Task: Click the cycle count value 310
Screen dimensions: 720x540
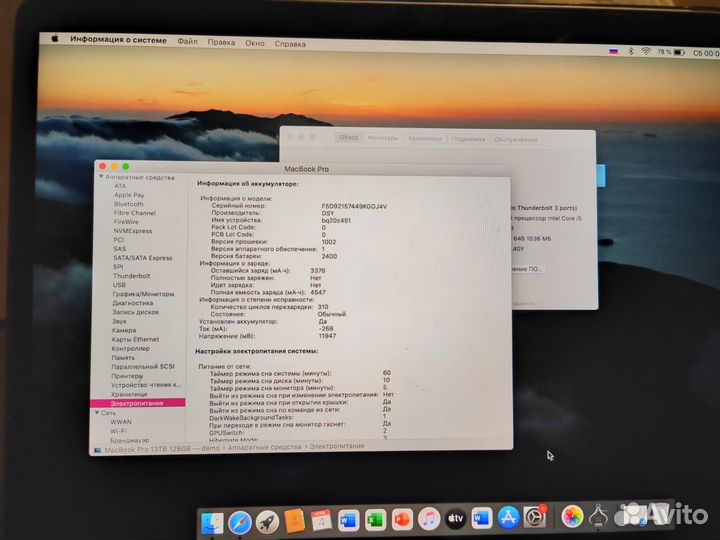Action: [323, 307]
